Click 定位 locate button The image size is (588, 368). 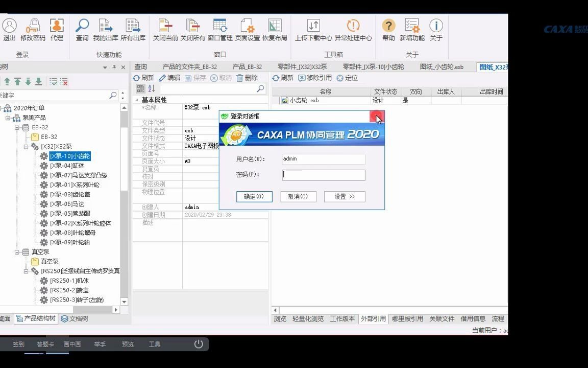click(347, 78)
